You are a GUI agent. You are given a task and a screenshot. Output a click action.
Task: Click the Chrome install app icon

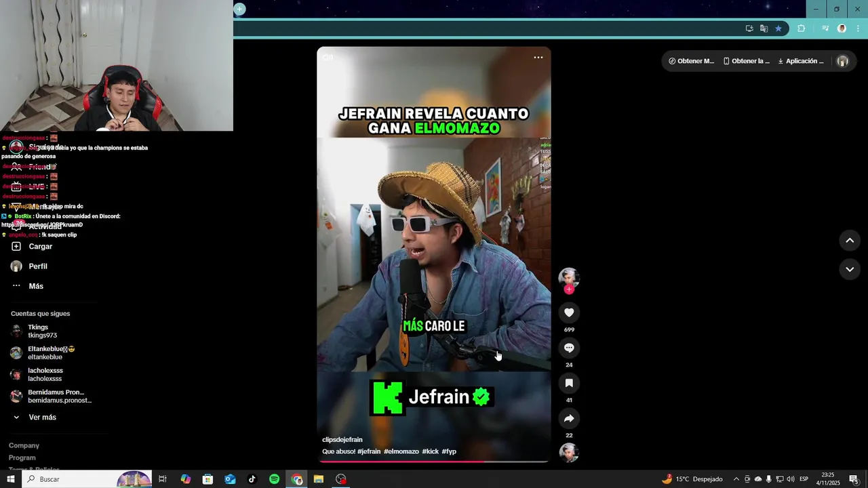[x=749, y=28]
